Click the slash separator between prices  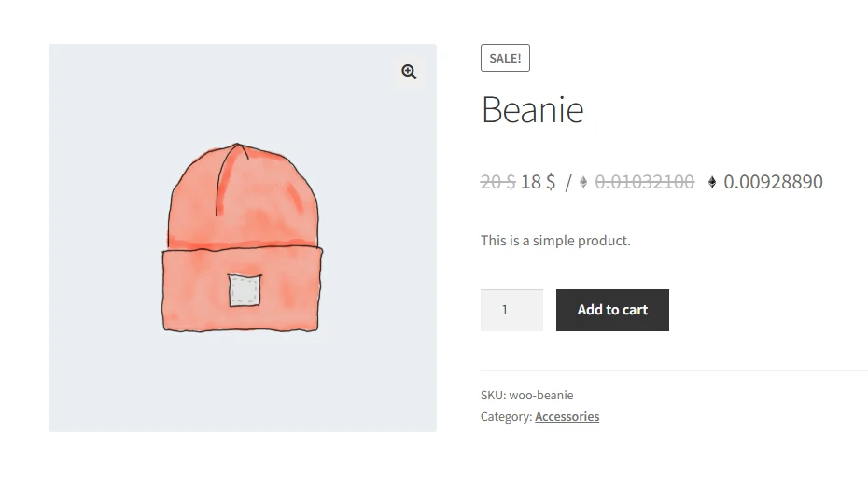[568, 182]
